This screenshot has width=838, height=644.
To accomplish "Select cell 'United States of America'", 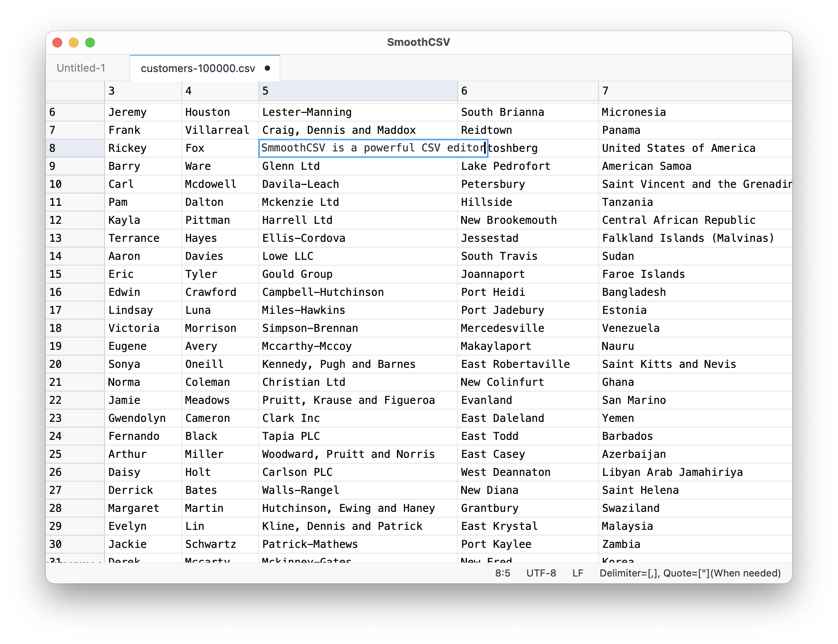I will (x=695, y=148).
